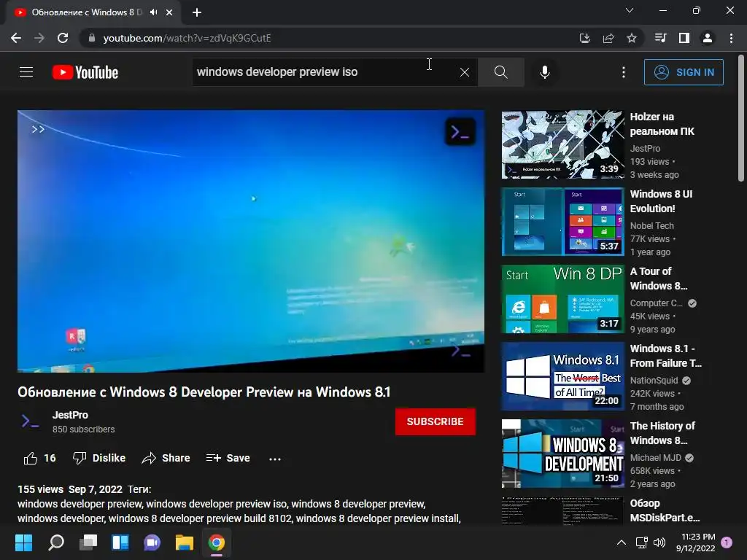The image size is (747, 560).
Task: Open the clock showing 11:23 PM
Action: click(x=695, y=542)
